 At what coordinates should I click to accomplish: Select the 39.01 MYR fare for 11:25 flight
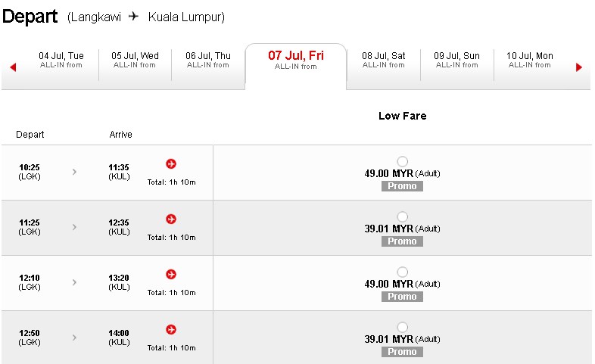(402, 217)
